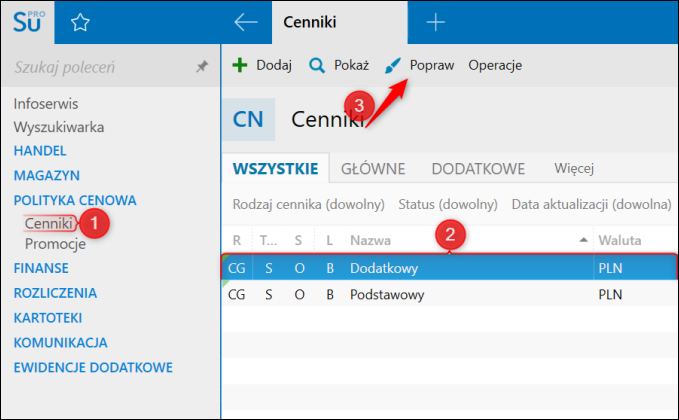Viewport: 679px width, 420px height.
Task: Click the magnifier Pokaż icon
Action: pos(317,66)
